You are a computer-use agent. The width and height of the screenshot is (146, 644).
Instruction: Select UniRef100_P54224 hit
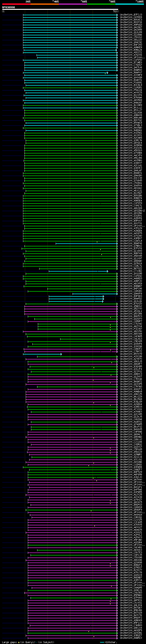(x=131, y=90)
